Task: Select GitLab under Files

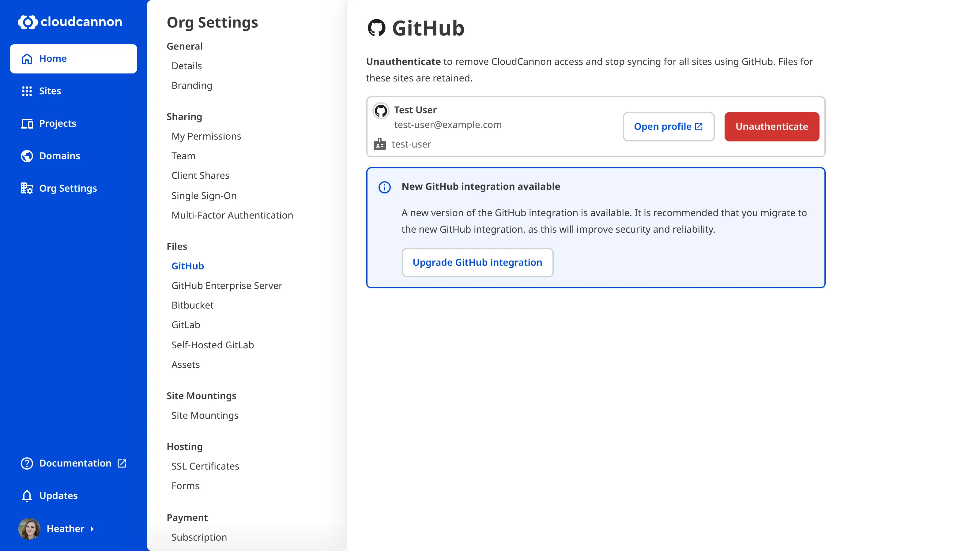Action: [x=186, y=325]
